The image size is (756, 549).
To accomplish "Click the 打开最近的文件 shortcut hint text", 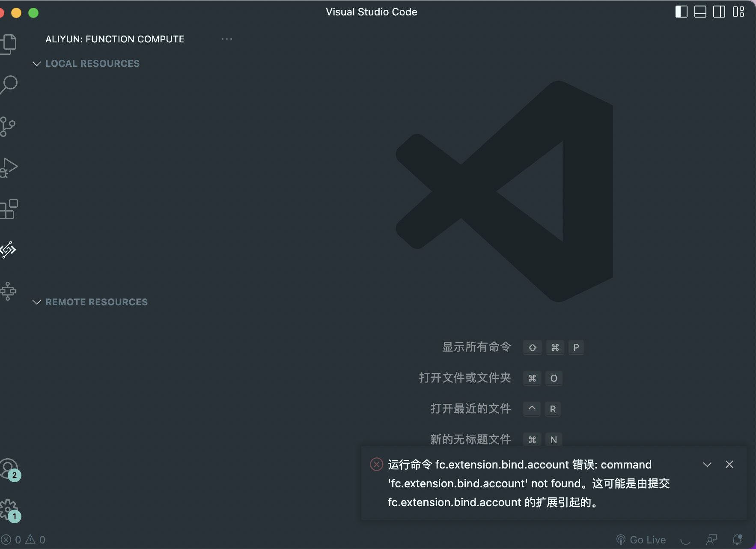I will [470, 409].
